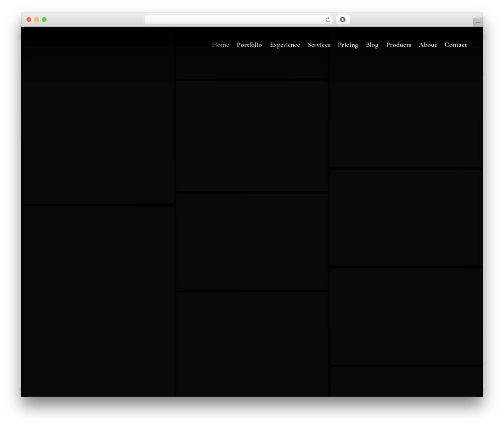Click the yellow minimize window button
The height and width of the screenshot is (427, 504).
tap(36, 20)
